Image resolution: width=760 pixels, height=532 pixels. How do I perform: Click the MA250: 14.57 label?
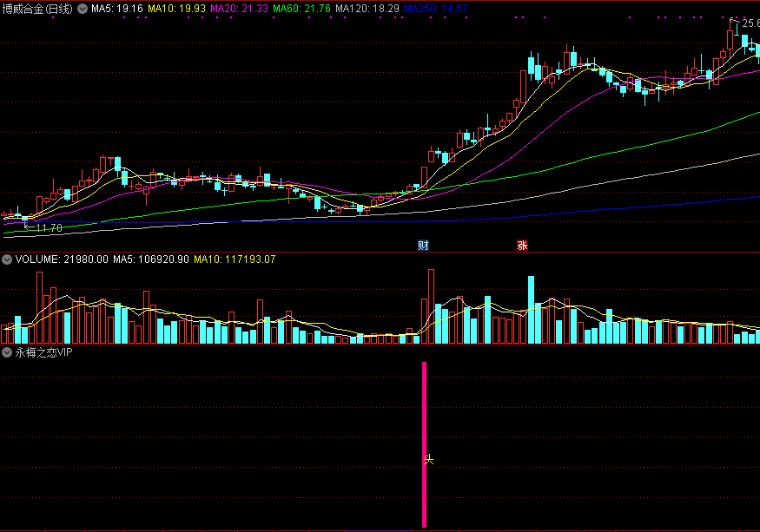[436, 9]
